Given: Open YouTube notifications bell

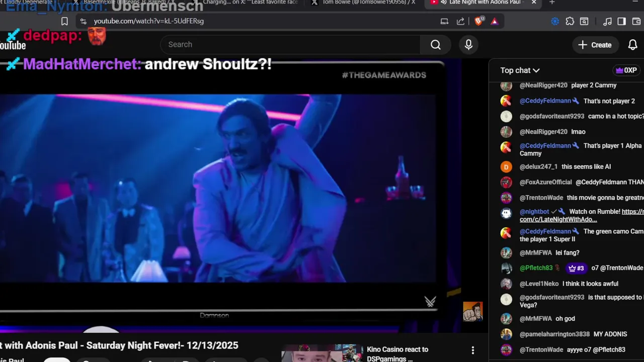Looking at the screenshot, I should (x=633, y=45).
